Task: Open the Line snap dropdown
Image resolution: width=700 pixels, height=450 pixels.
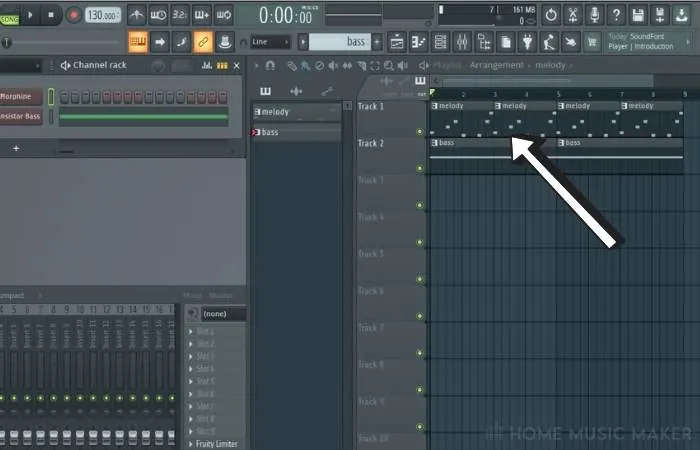Action: [x=271, y=42]
